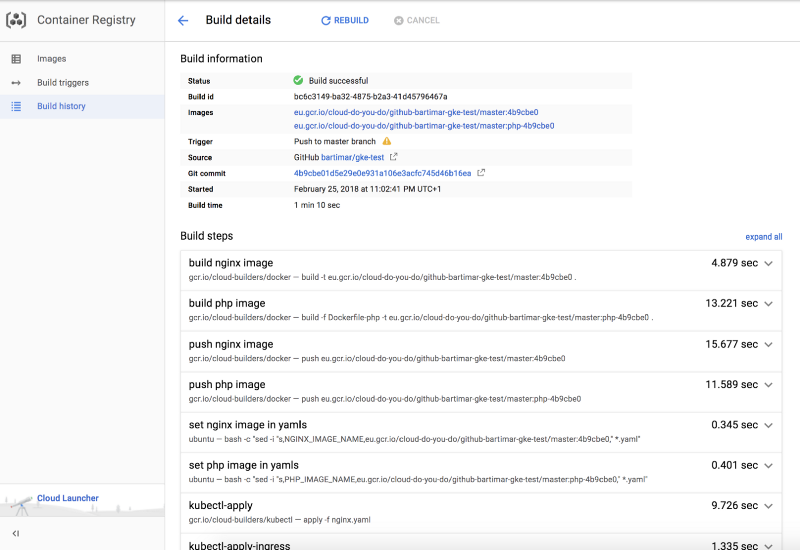
Task: Open external link icon beside bartimar/gke-test
Action: [393, 157]
